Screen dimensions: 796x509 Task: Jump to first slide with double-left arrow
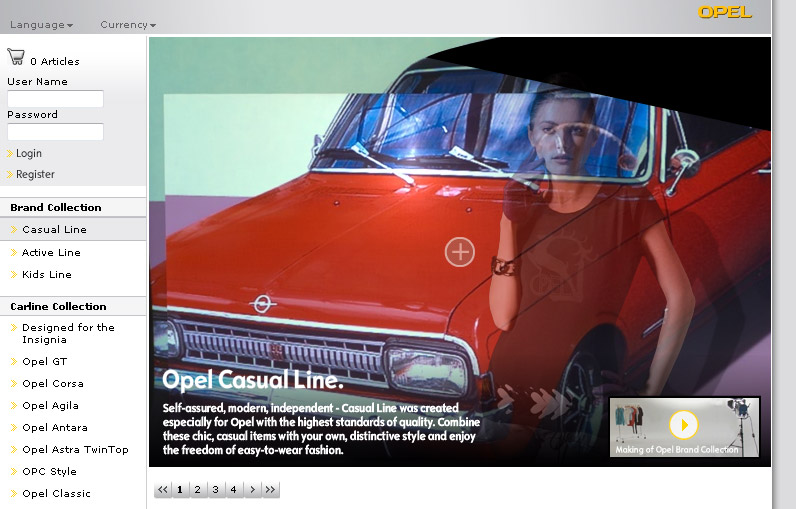[163, 489]
